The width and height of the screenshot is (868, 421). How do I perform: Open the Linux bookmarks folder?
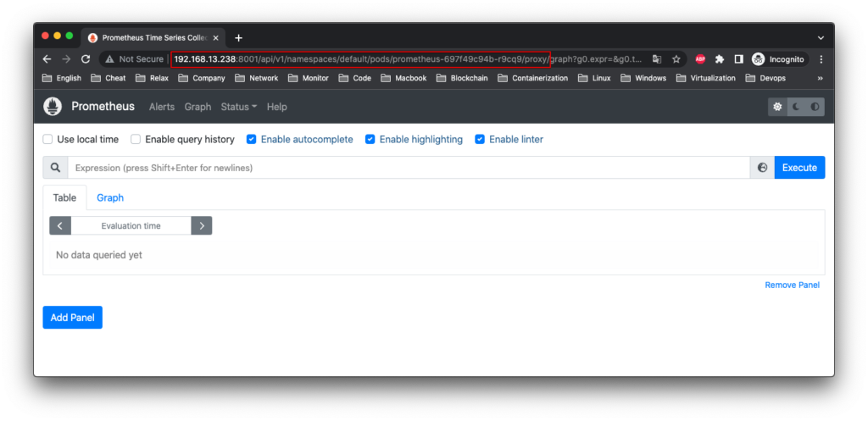coord(594,78)
